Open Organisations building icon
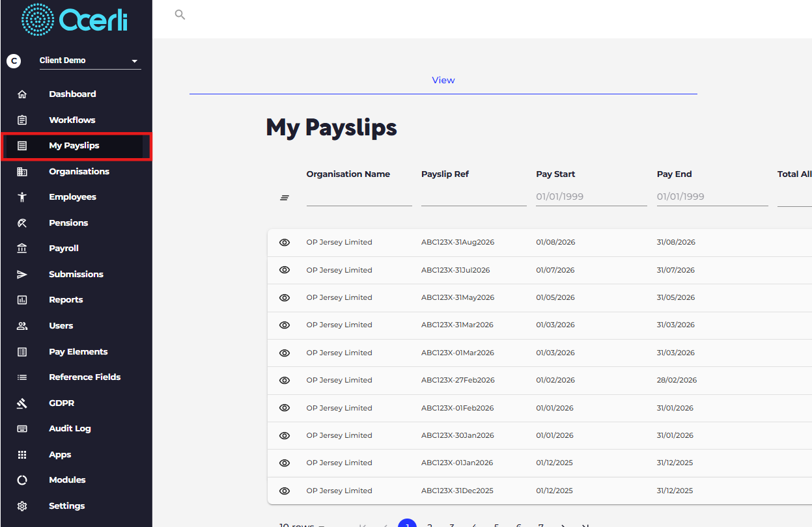812x527 pixels. pyautogui.click(x=22, y=172)
